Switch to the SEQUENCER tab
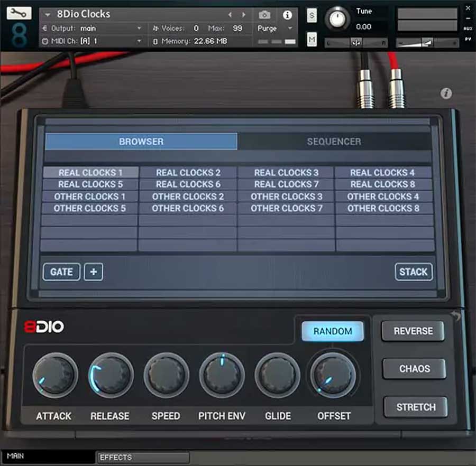476x466 pixels. click(334, 141)
